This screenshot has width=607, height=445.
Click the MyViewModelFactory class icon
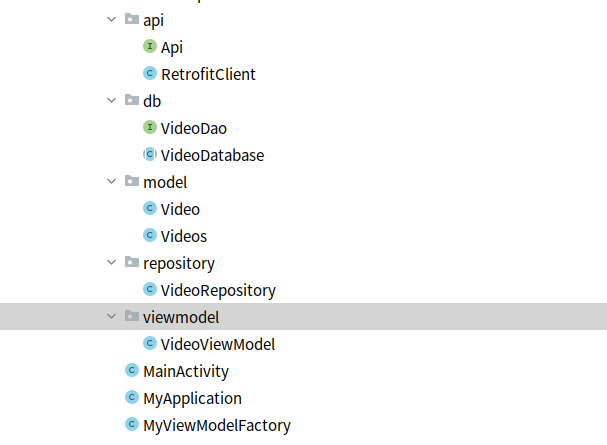coord(131,425)
